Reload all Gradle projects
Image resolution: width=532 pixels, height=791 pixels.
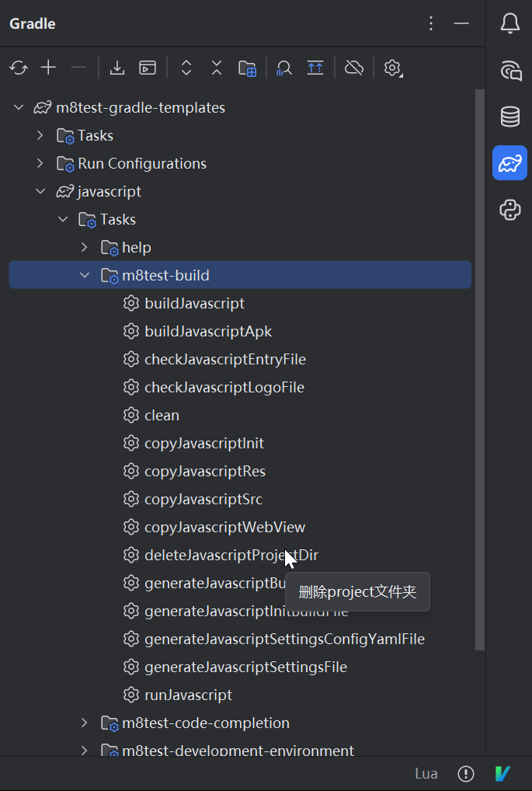click(19, 68)
